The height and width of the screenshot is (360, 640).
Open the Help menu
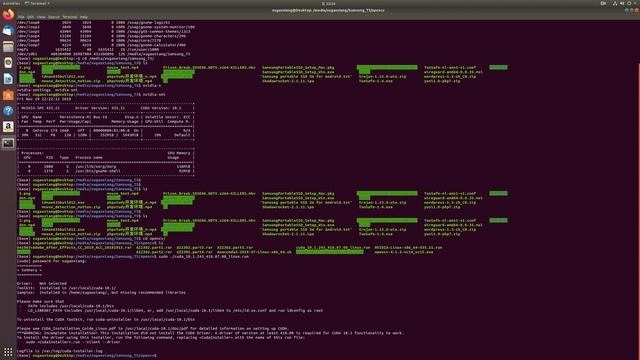(x=84, y=17)
